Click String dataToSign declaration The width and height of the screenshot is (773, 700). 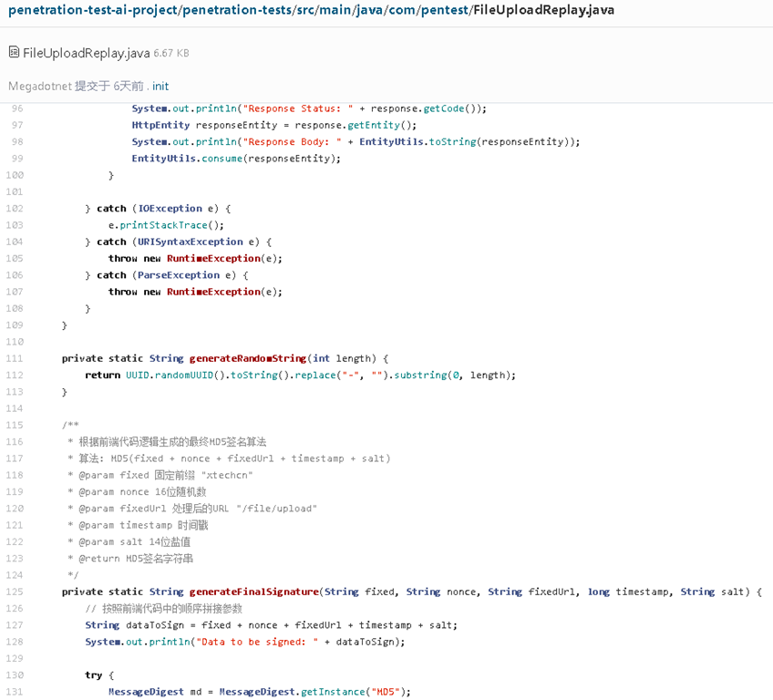coord(135,625)
